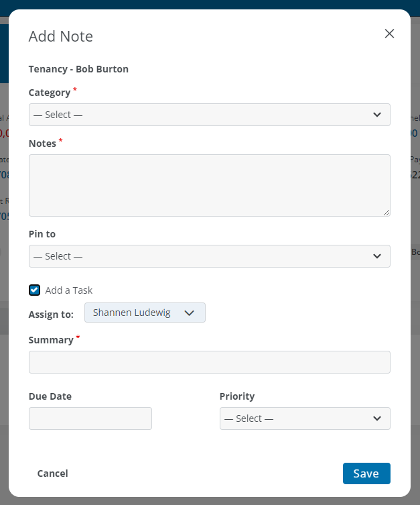Viewport: 420px width, 505px height.
Task: Click the Summary input field
Action: click(x=210, y=362)
